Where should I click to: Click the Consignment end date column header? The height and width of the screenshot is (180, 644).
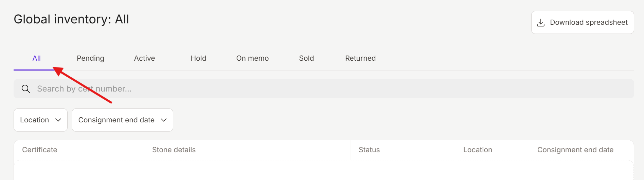575,150
